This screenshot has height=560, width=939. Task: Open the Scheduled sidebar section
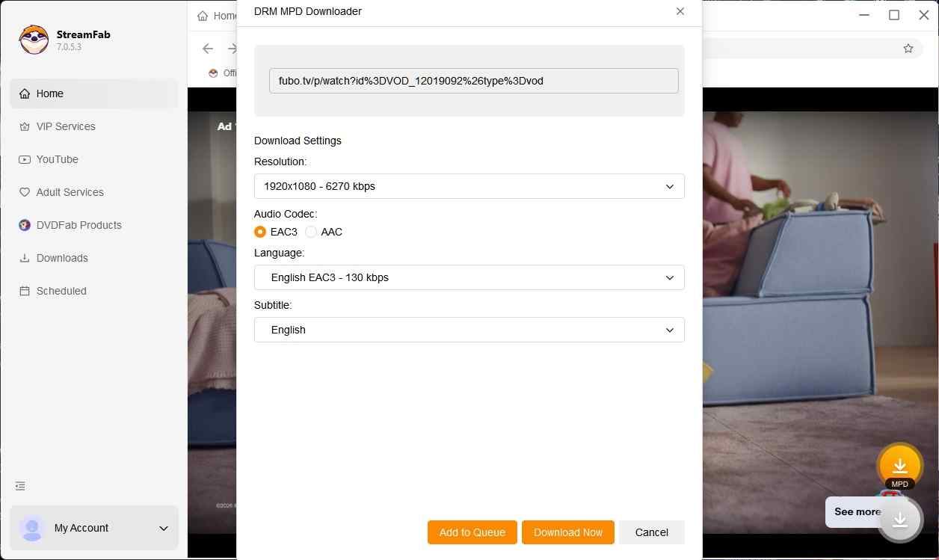pos(93,291)
